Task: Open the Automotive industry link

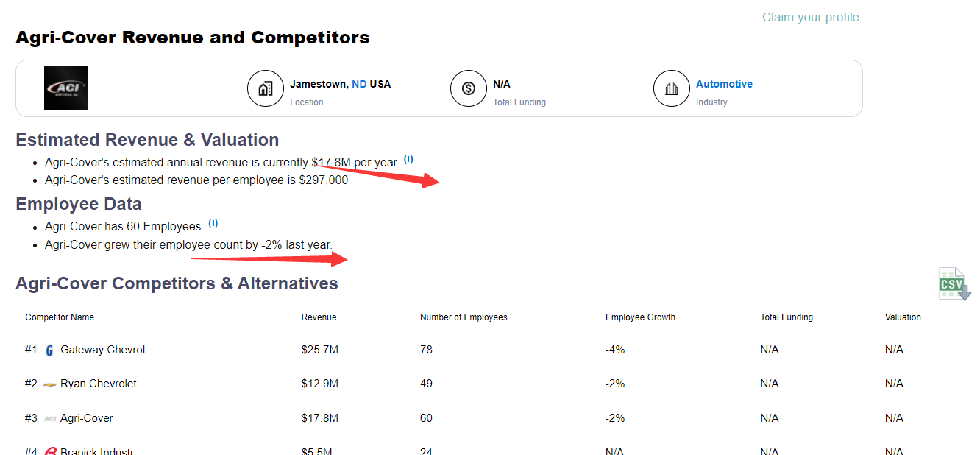Action: point(724,84)
